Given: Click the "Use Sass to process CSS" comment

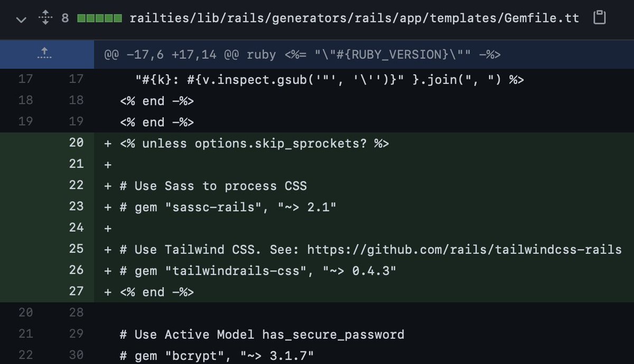Looking at the screenshot, I should pyautogui.click(x=213, y=185).
